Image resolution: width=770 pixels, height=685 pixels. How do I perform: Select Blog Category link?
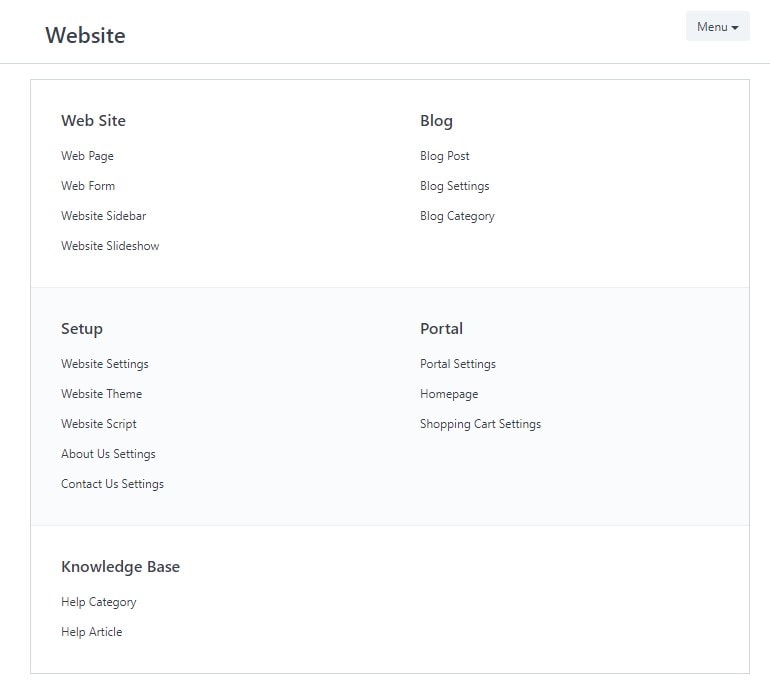pyautogui.click(x=457, y=216)
